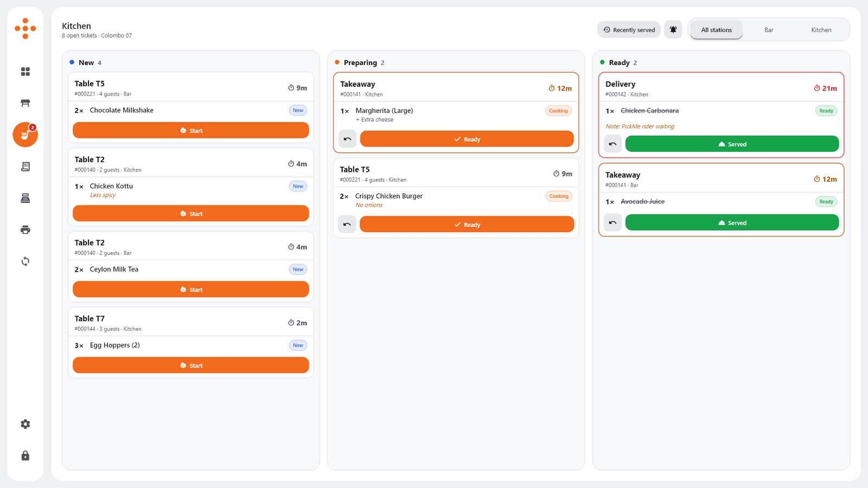Click the kitchen display icon with badge
The width and height of the screenshot is (868, 488).
(x=25, y=134)
